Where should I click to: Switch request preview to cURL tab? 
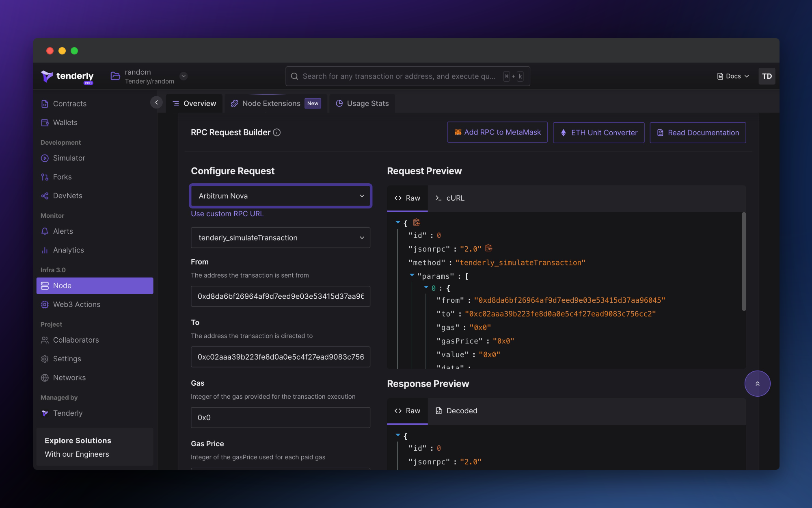click(x=450, y=198)
